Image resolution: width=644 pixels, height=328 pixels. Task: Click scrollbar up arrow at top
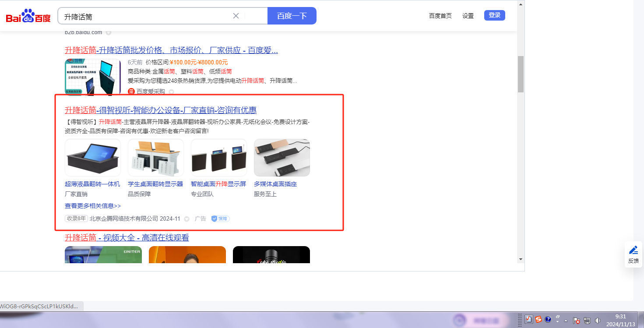coord(521,5)
